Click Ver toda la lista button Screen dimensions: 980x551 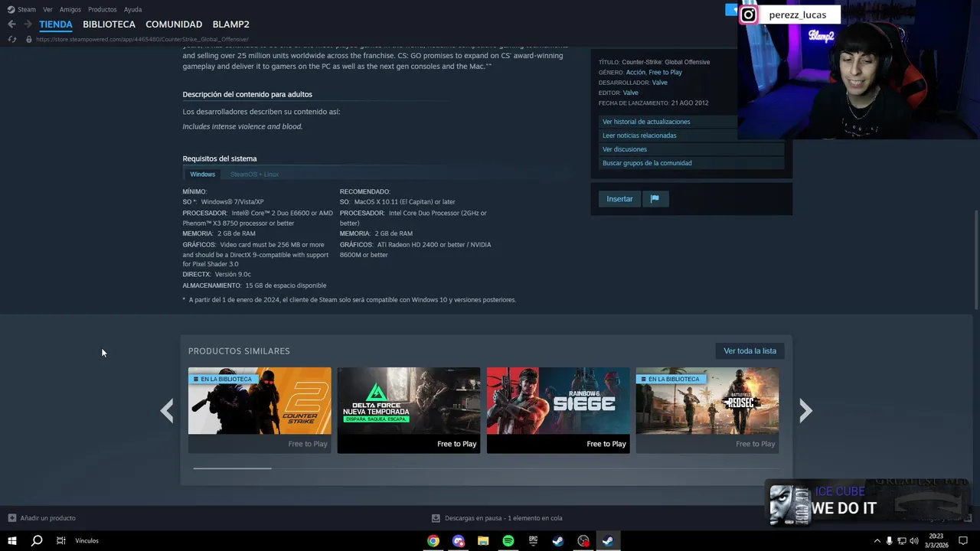pos(750,351)
